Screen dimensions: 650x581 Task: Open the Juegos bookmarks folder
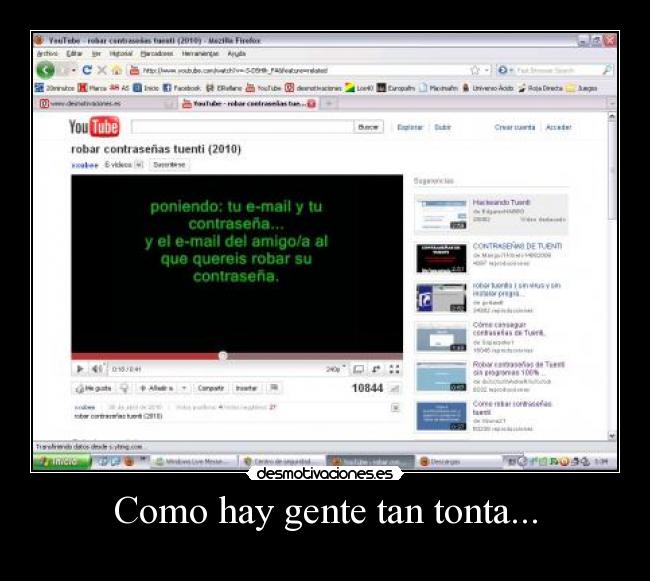(582, 88)
